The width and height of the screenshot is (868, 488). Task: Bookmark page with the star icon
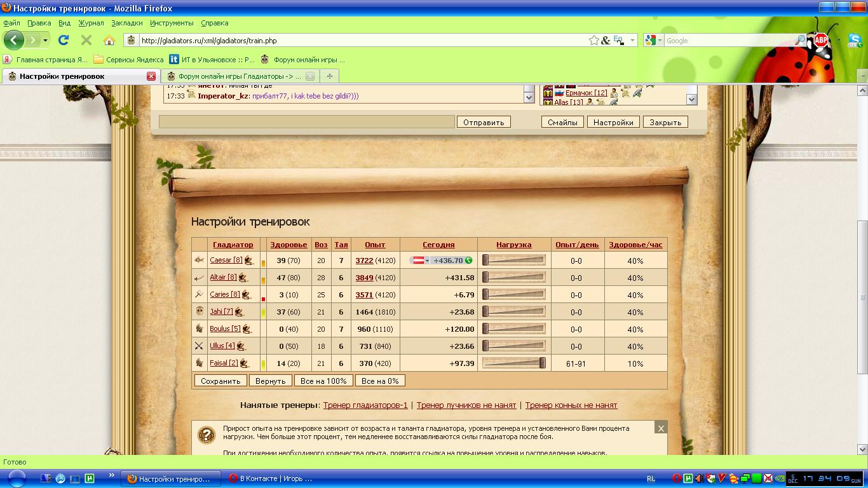click(593, 40)
